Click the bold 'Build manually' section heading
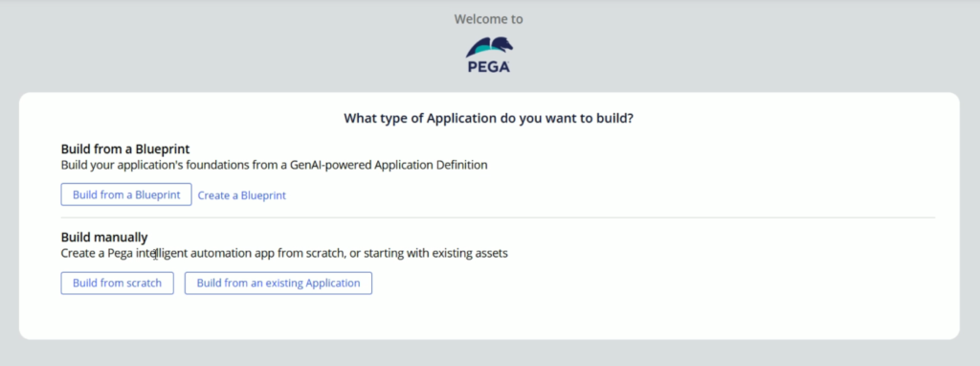This screenshot has height=366, width=980. [104, 237]
